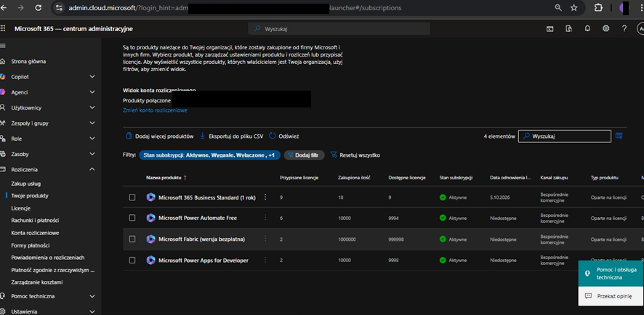
Task: Click the Power Apps for Developer product icon
Action: pos(150,260)
